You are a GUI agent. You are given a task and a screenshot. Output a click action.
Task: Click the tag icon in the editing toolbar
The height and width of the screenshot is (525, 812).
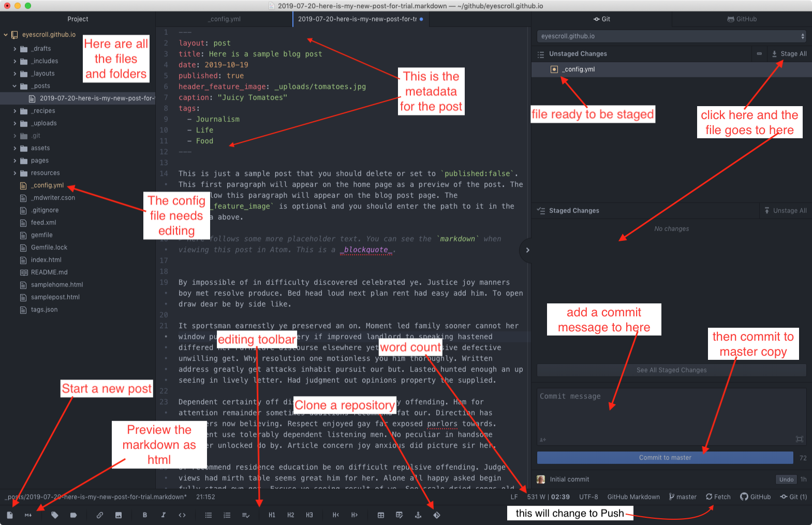(55, 515)
